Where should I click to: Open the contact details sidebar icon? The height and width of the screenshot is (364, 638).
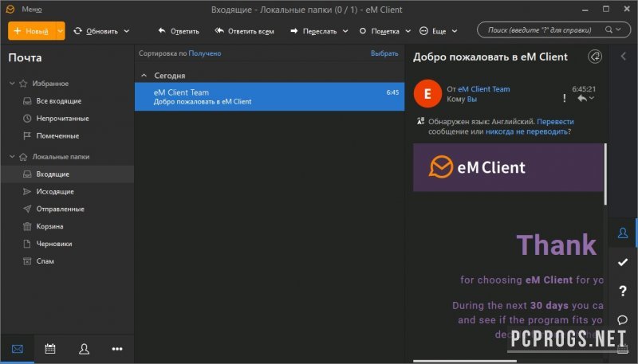point(623,233)
